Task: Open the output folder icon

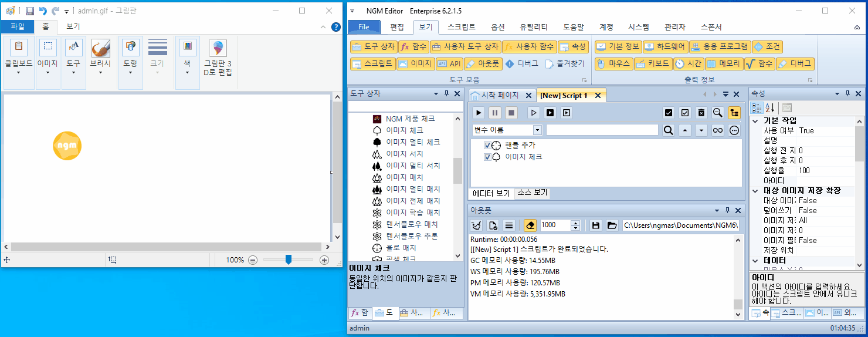Action: 612,225
